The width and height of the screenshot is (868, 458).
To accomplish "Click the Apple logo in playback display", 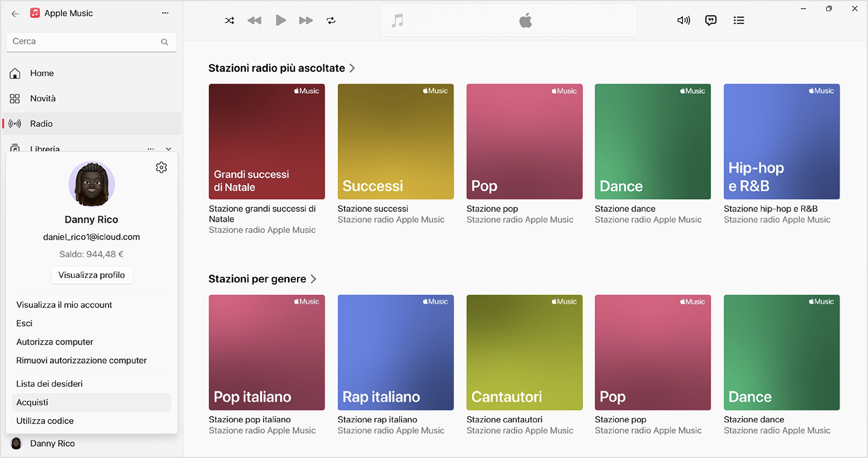I will tap(526, 21).
